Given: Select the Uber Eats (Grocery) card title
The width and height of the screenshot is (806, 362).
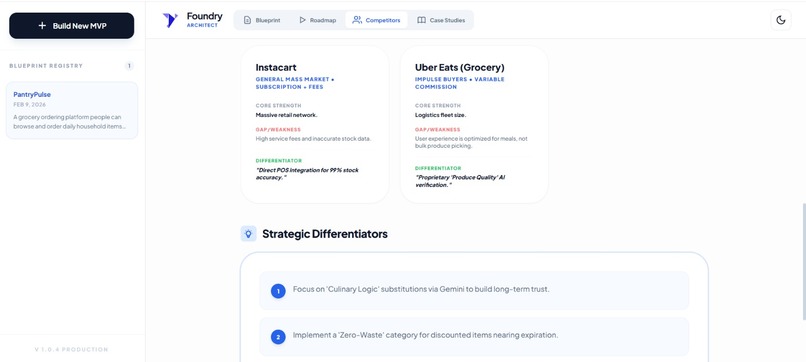Looking at the screenshot, I should point(460,67).
